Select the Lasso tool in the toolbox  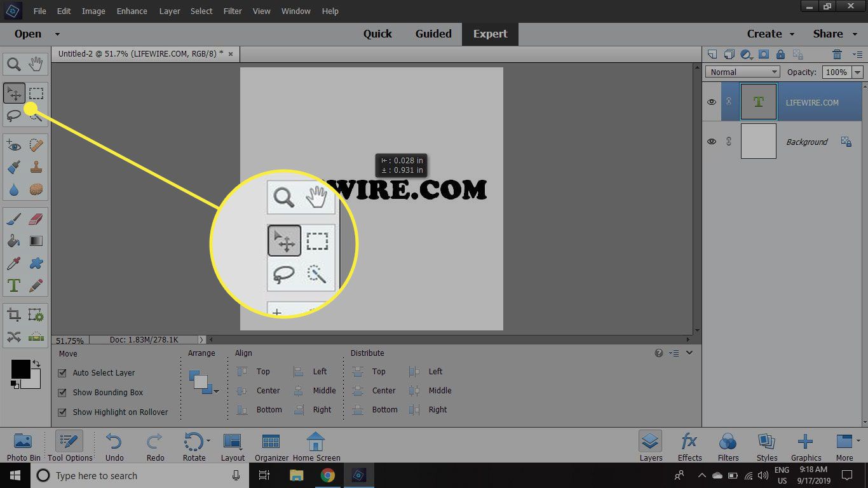(14, 116)
